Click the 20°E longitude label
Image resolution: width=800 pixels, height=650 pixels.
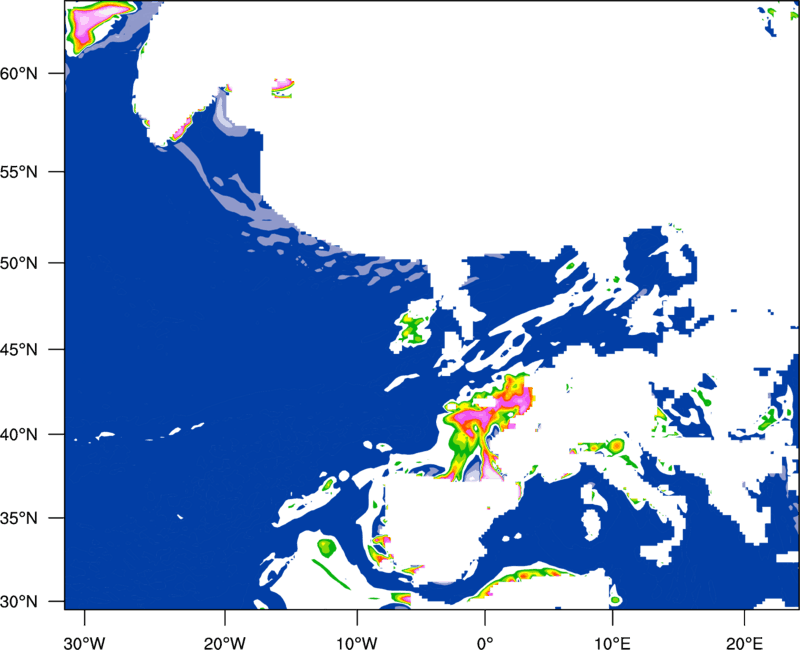coord(744,643)
